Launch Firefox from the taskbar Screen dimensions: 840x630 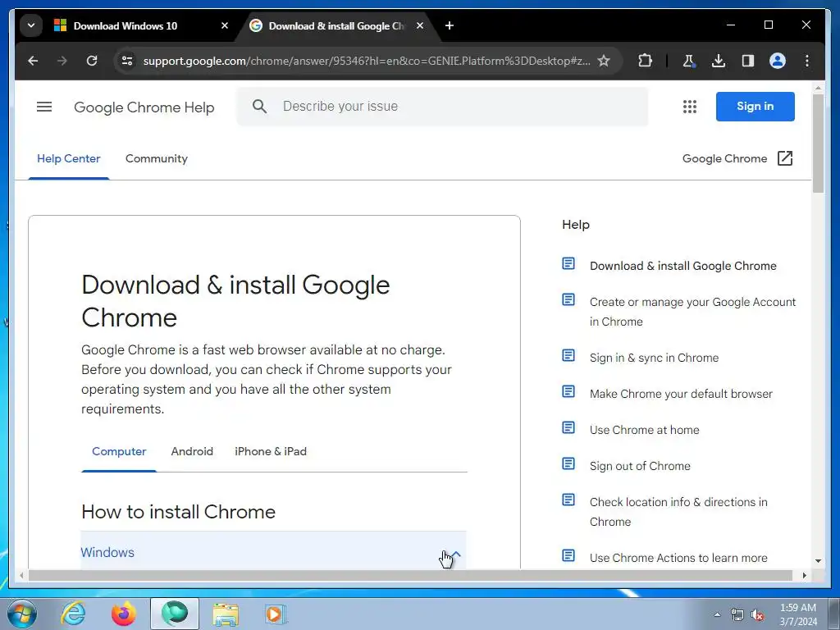123,614
